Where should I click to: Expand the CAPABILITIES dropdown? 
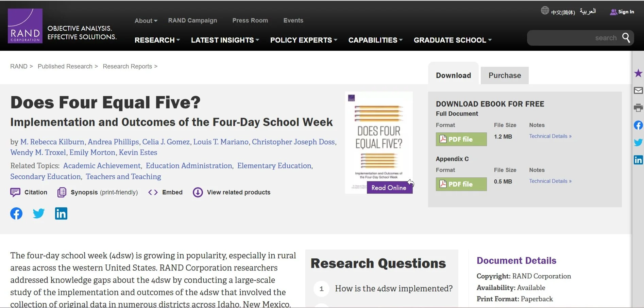[375, 40]
